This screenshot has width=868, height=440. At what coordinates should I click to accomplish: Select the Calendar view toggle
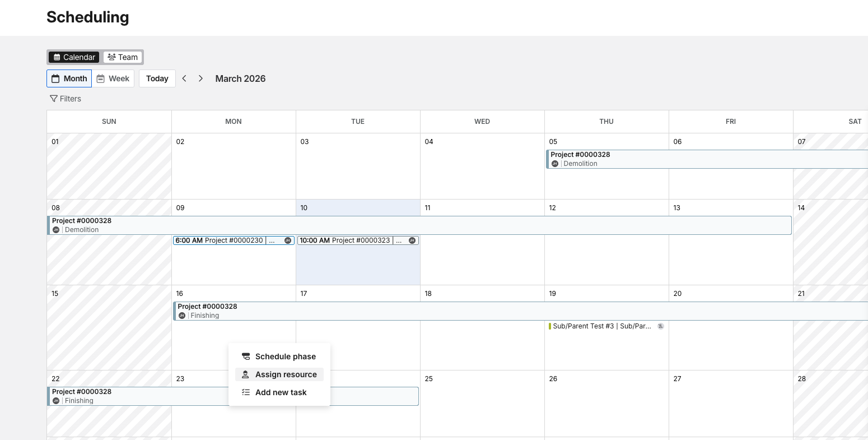(74, 57)
